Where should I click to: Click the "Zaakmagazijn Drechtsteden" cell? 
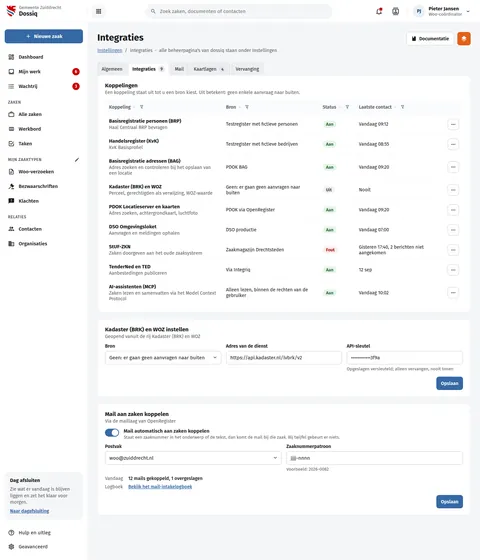(x=255, y=250)
